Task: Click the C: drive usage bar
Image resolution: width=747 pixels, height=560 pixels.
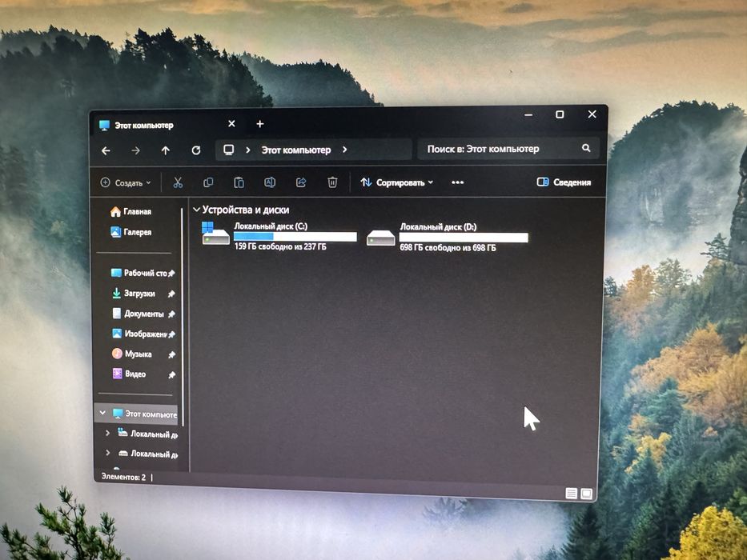Action: (295, 237)
